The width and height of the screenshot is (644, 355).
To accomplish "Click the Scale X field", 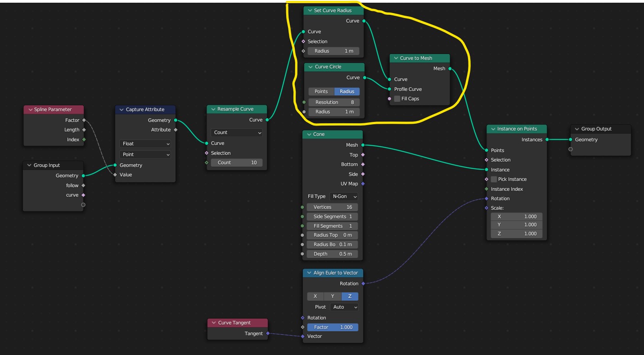I will pos(517,216).
